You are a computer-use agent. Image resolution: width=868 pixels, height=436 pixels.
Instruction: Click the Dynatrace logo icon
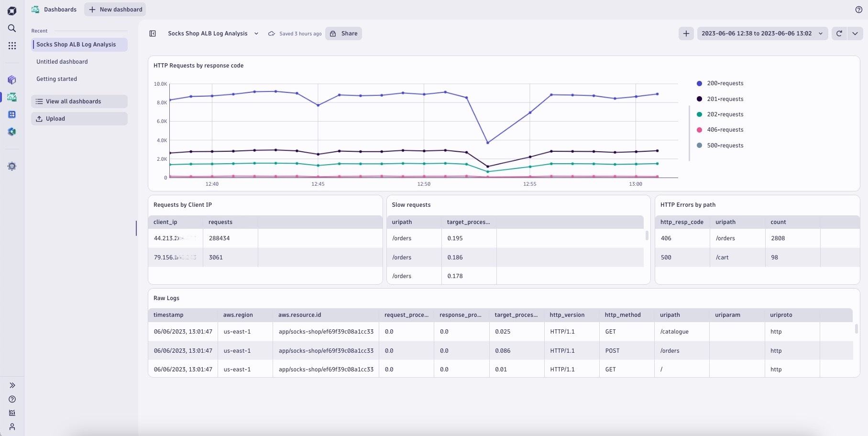click(x=12, y=11)
